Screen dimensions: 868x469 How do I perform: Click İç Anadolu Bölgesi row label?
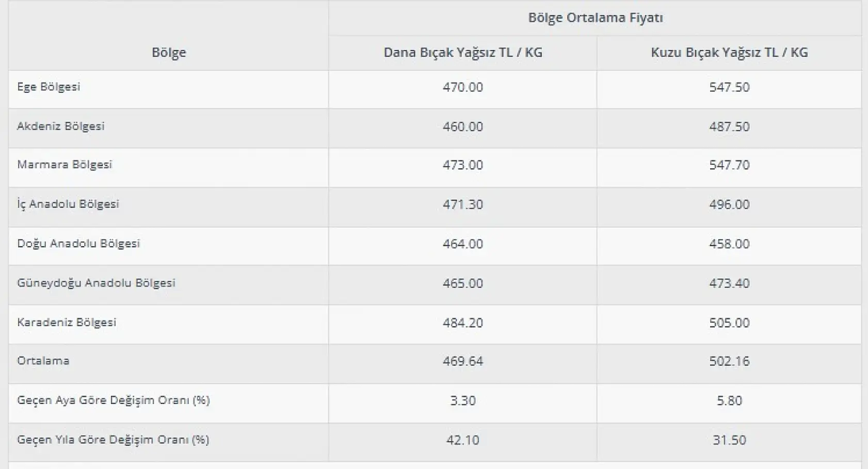click(x=68, y=204)
